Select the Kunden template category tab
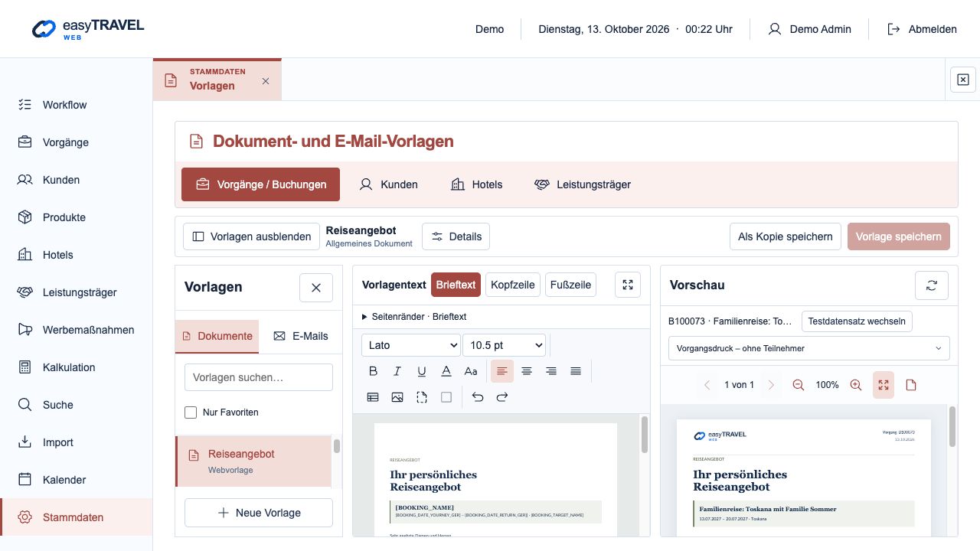 pyautogui.click(x=389, y=184)
